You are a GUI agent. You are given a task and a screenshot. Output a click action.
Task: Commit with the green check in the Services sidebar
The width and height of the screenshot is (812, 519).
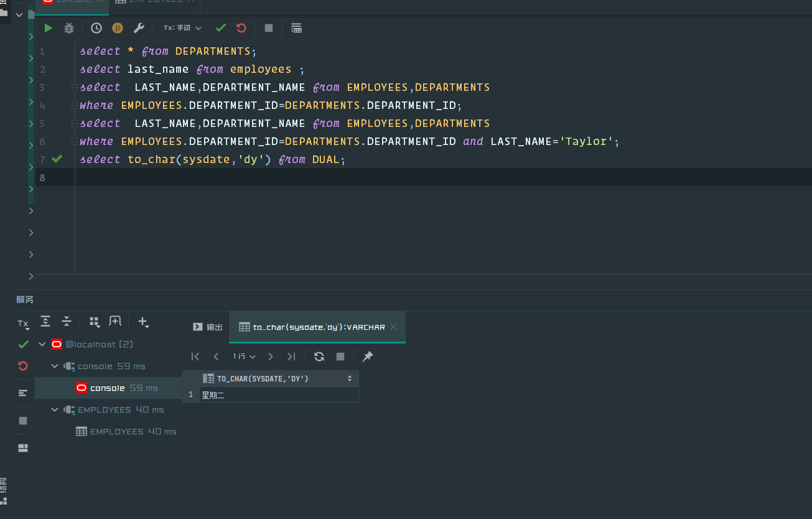23,344
